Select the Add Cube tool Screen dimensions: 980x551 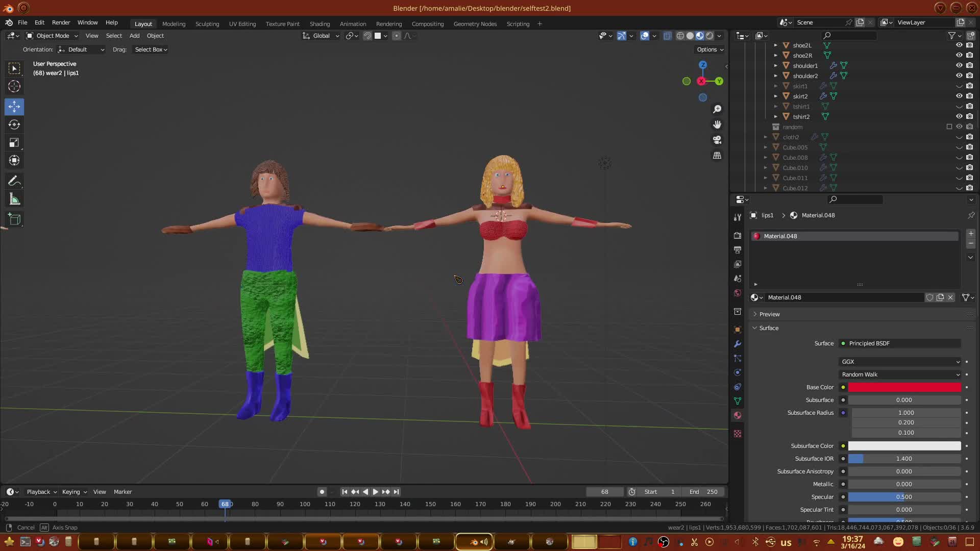pyautogui.click(x=14, y=220)
